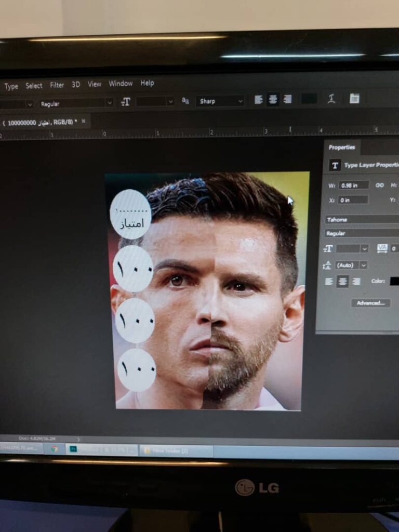The width and height of the screenshot is (399, 532).
Task: Open the (Auto) leading dropdown
Action: coord(351,265)
